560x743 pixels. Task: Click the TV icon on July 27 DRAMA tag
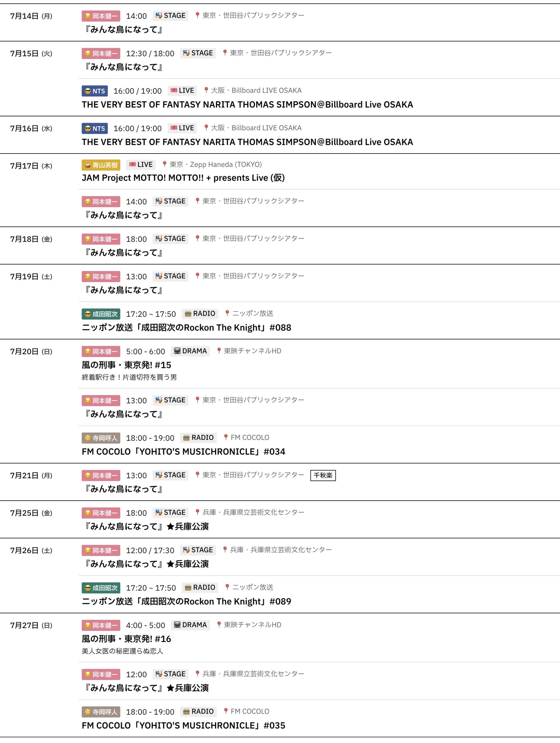[x=177, y=624]
